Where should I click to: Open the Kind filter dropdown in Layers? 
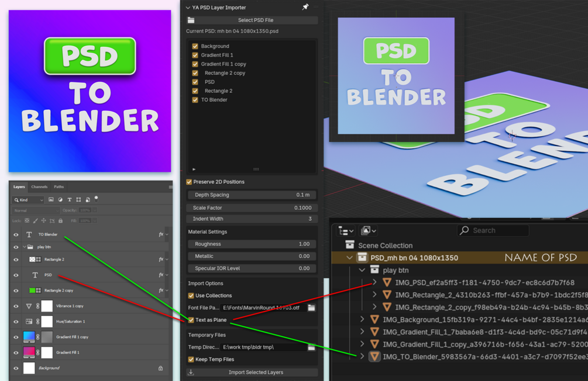pos(29,200)
